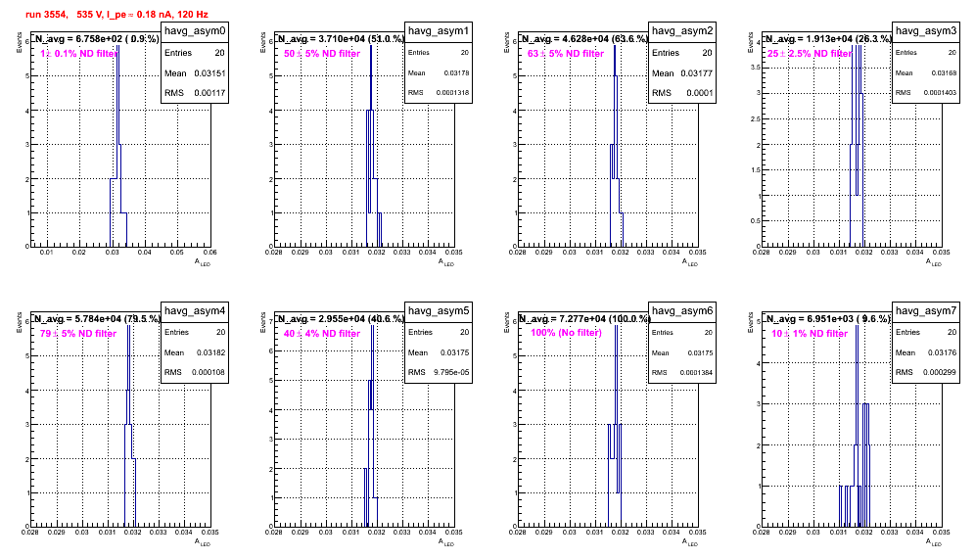Click RMS 0.0001384 in havg_asym6 stats

click(682, 373)
